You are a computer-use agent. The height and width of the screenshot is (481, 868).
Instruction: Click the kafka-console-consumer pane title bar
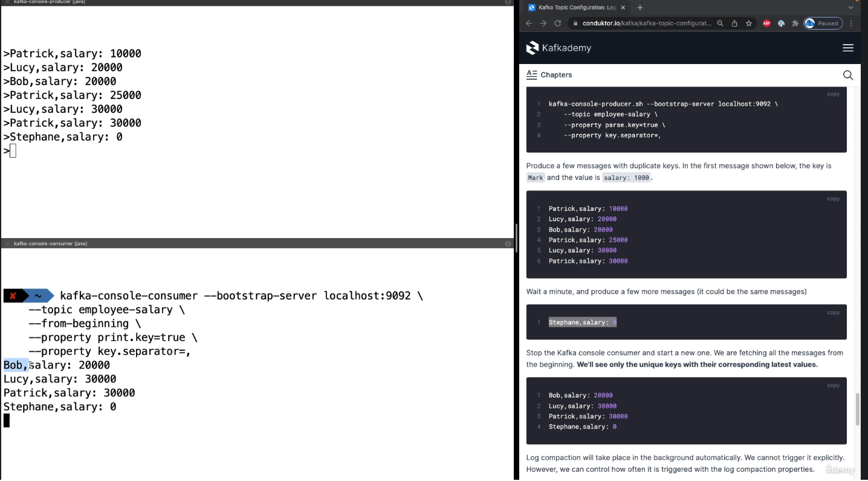(257, 244)
